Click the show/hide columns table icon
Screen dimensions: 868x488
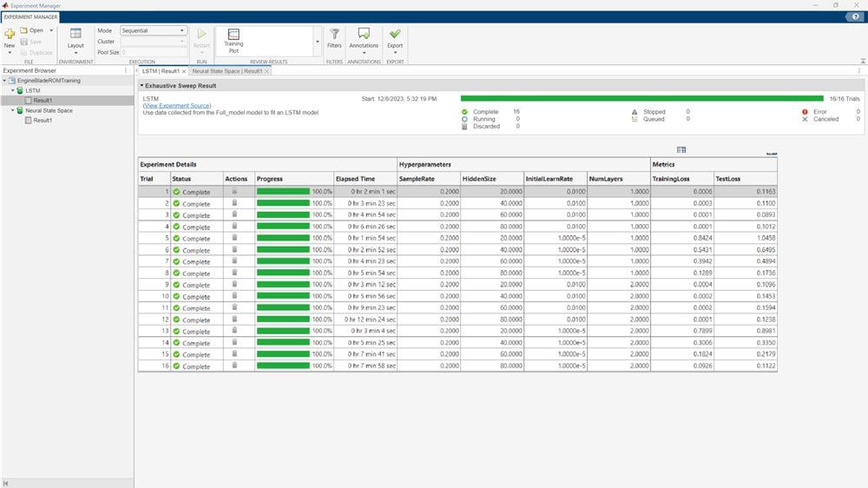(x=681, y=150)
